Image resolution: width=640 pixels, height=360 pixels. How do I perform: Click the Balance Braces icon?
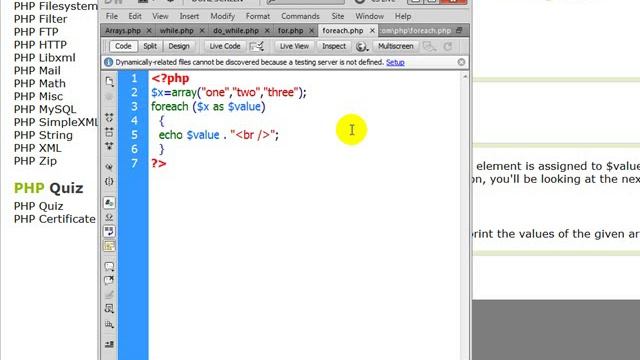pos(109,181)
